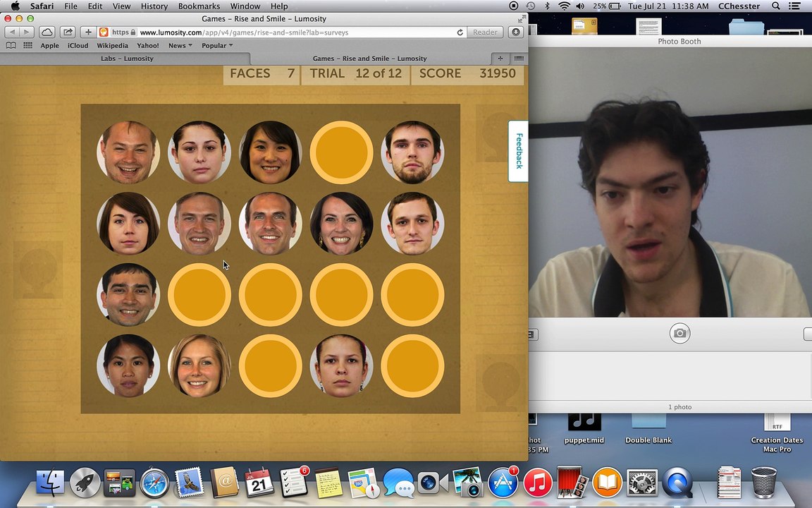Click the Reader button

click(485, 32)
